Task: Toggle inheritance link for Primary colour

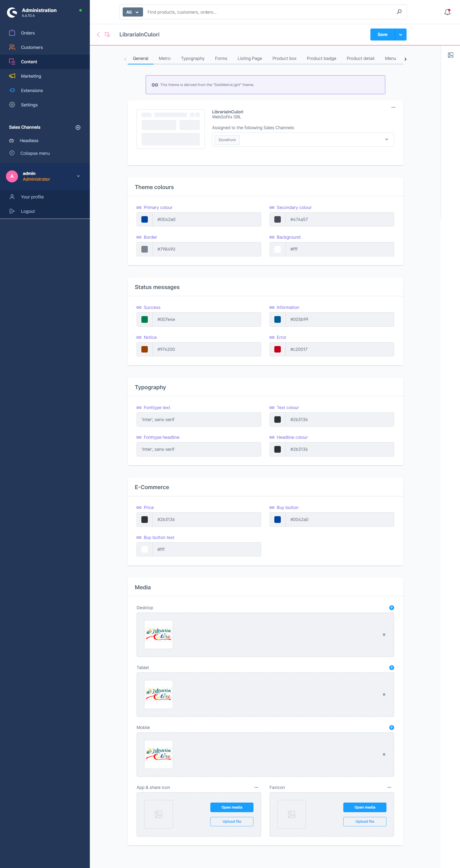Action: pos(139,208)
